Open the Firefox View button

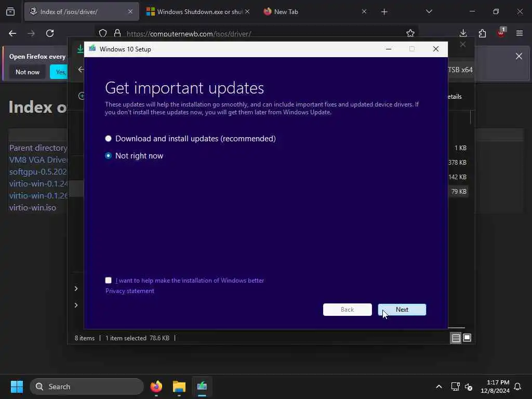pyautogui.click(x=10, y=12)
